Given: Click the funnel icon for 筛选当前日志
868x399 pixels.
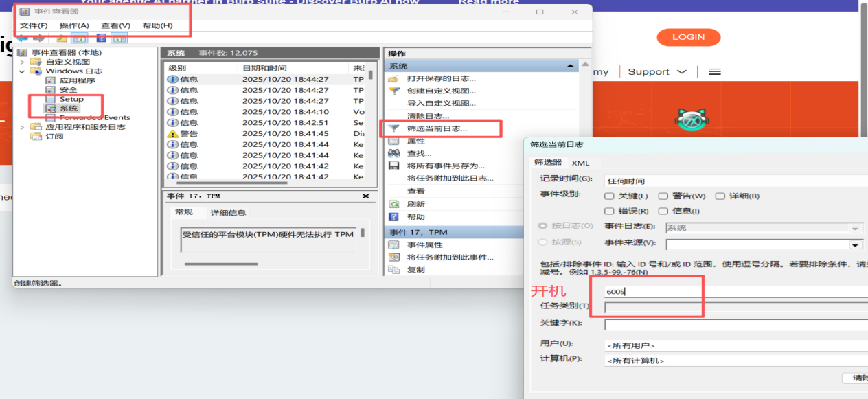Looking at the screenshot, I should 394,128.
